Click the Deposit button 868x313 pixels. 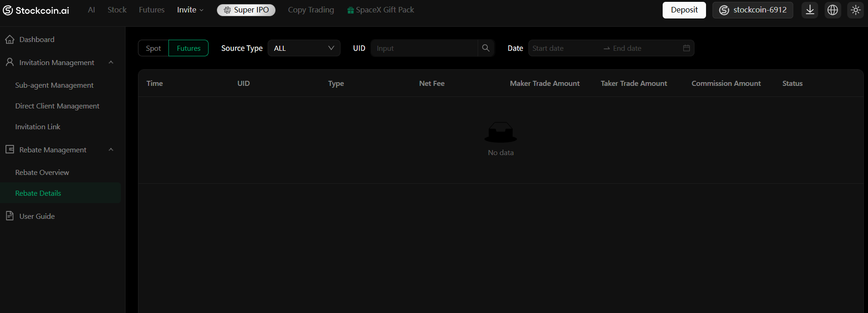click(x=684, y=10)
